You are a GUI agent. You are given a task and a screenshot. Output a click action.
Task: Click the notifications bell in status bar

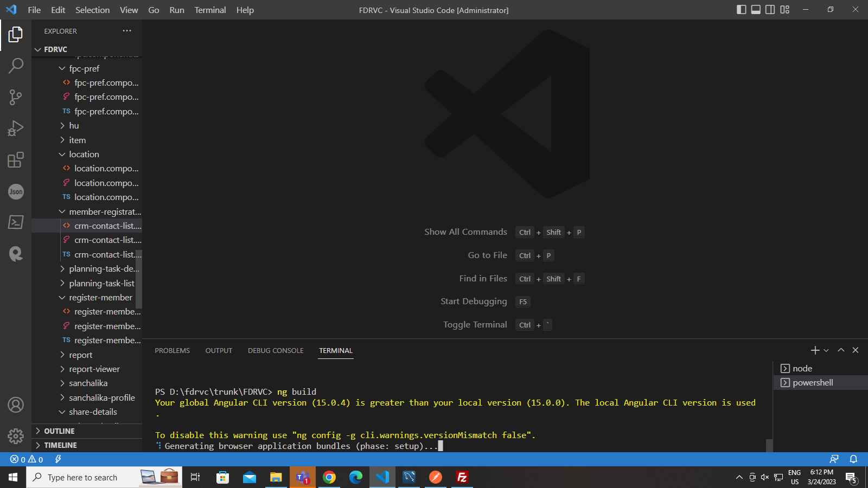click(853, 459)
